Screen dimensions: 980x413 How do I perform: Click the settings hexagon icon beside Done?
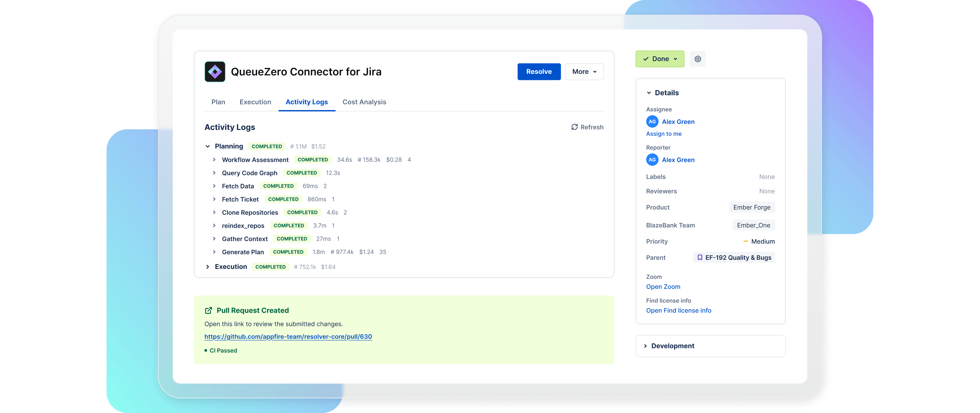tap(697, 59)
